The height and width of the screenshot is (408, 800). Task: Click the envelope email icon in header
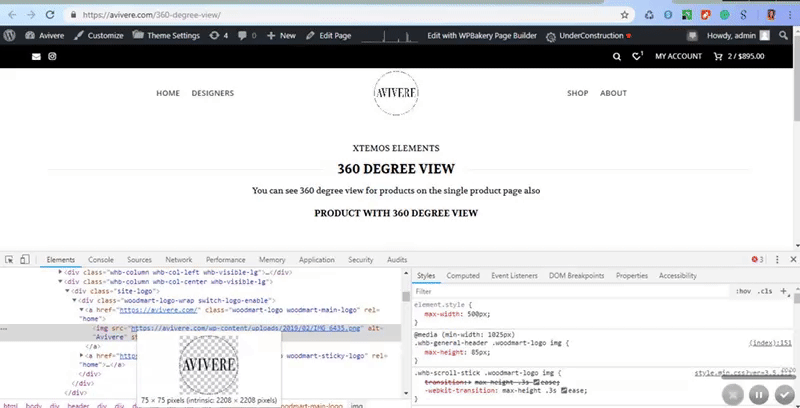coord(36,57)
